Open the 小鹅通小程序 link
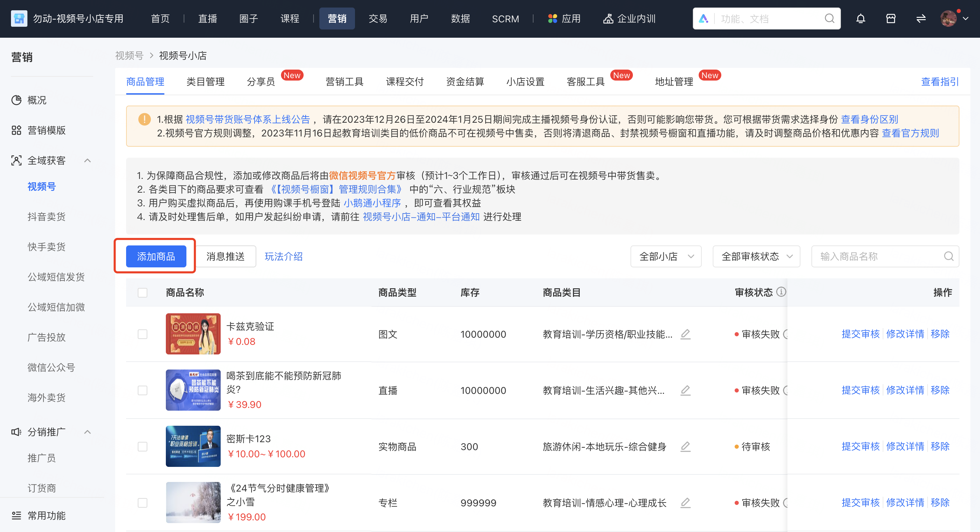This screenshot has width=980, height=532. click(x=372, y=203)
